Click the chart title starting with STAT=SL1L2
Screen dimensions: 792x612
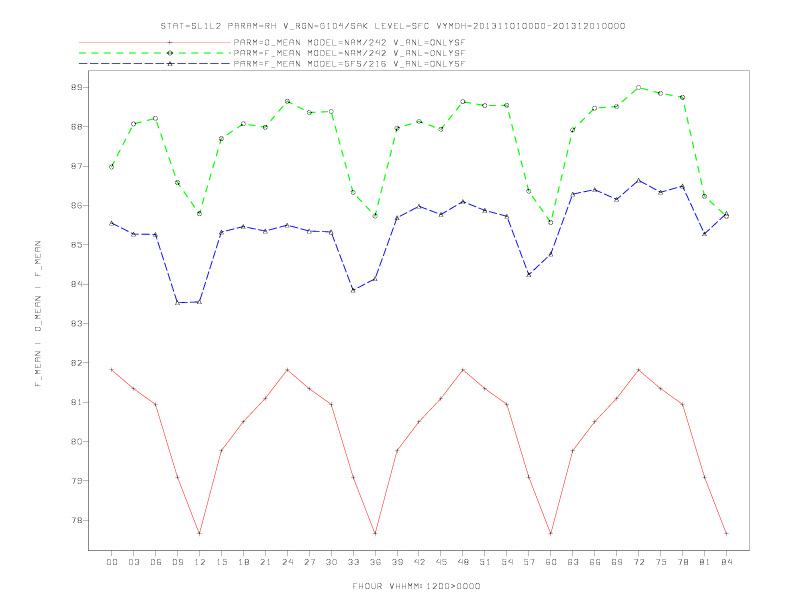(393, 26)
